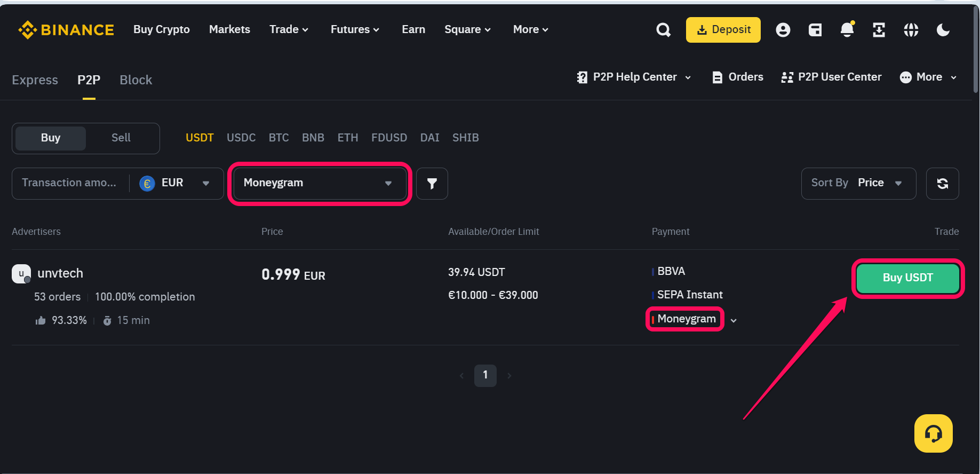Switch to the Block tab
The width and height of the screenshot is (980, 474).
(136, 80)
